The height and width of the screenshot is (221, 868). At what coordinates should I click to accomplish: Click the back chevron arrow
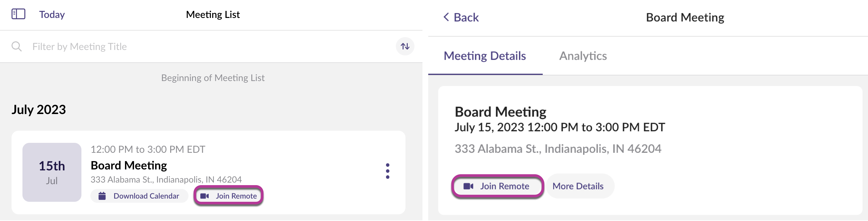446,17
